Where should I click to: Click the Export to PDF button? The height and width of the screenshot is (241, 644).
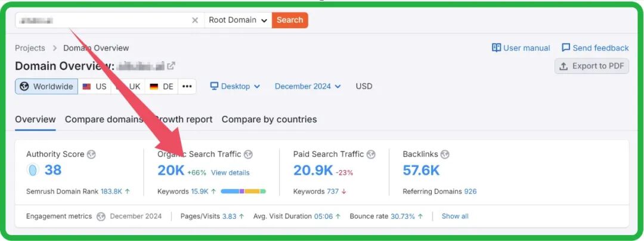click(x=592, y=66)
